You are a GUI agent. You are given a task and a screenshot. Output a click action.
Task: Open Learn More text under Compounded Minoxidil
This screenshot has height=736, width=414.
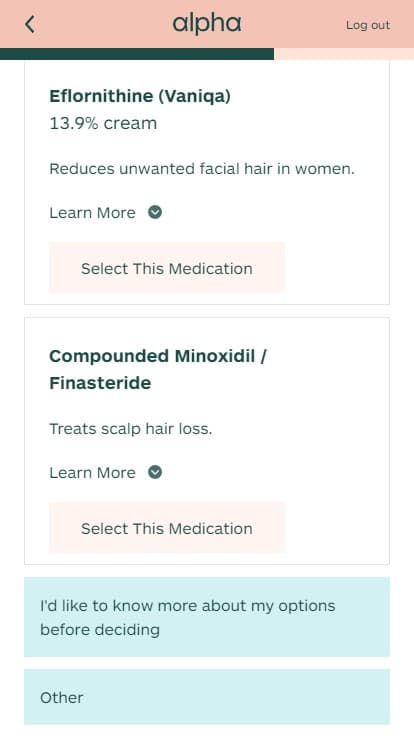(92, 473)
